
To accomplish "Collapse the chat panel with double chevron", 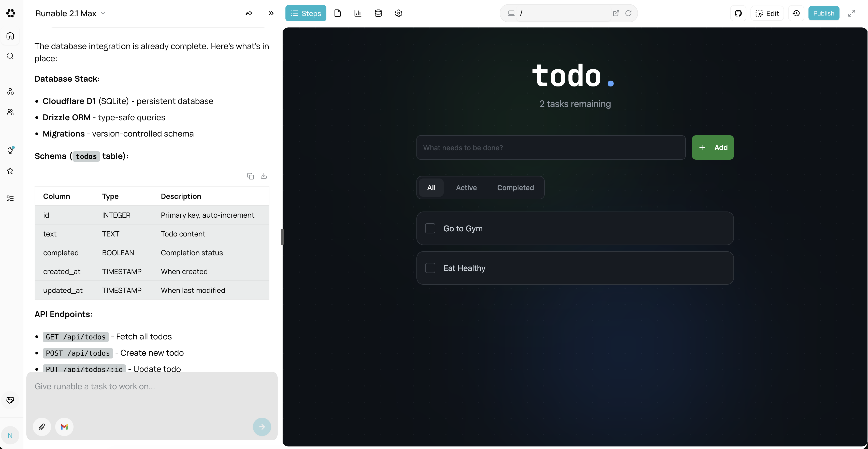I will pos(271,13).
